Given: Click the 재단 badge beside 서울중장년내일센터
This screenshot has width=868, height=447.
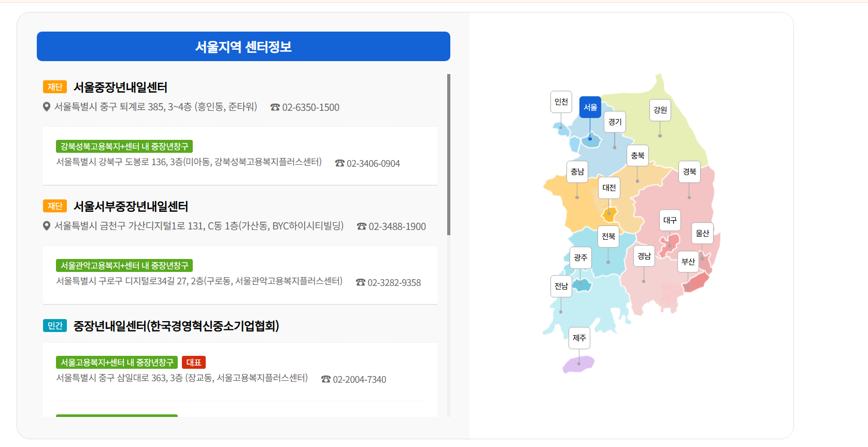Looking at the screenshot, I should click(55, 87).
